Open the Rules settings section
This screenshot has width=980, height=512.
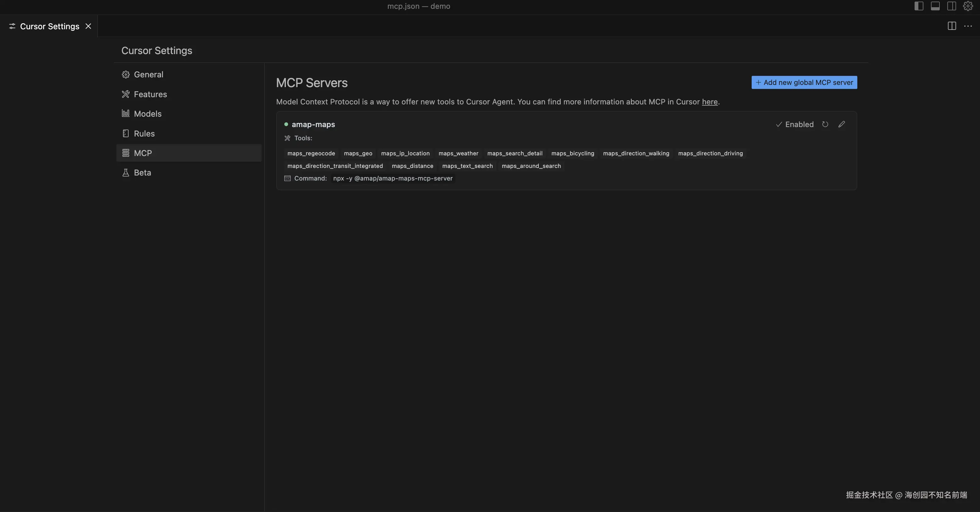[x=189, y=134]
